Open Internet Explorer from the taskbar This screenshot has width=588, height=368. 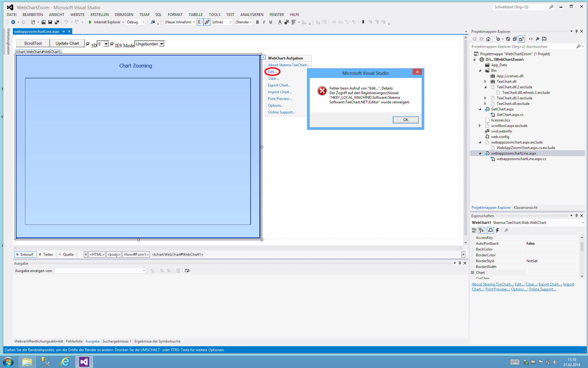[65, 362]
